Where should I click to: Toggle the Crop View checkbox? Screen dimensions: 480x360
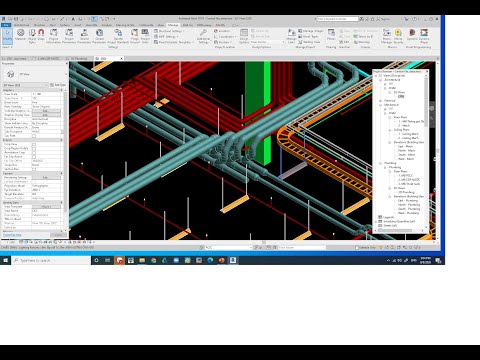tap(34, 144)
